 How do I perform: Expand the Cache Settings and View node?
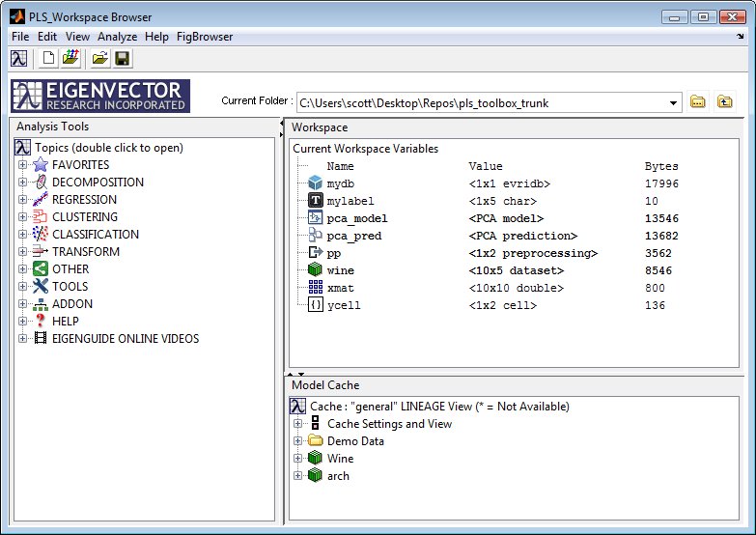297,424
